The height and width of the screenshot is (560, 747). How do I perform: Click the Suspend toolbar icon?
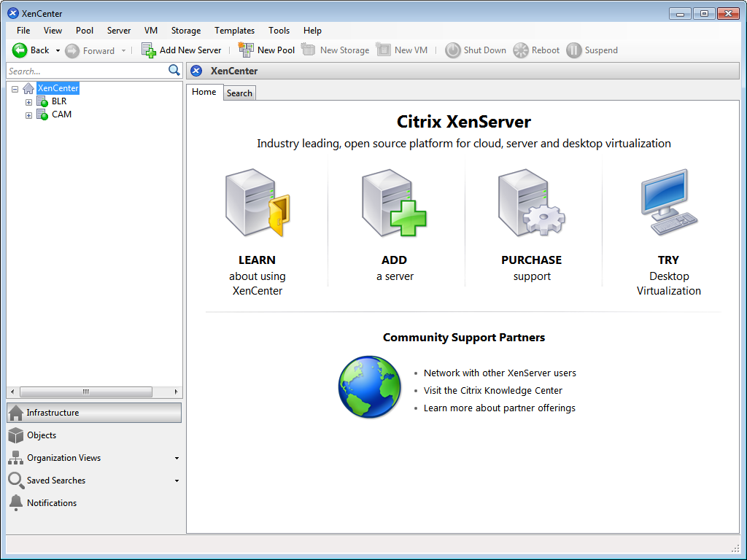pyautogui.click(x=574, y=50)
